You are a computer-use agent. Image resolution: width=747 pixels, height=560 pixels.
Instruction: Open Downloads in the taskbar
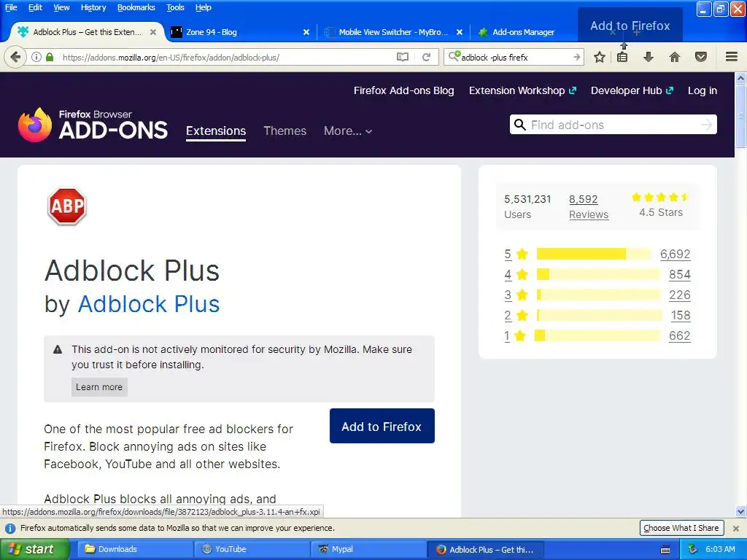point(135,549)
